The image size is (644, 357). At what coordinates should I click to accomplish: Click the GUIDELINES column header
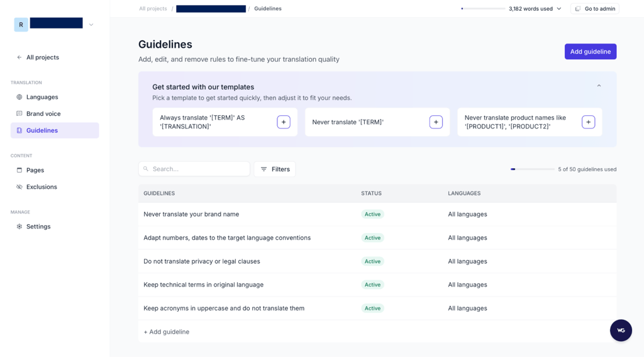point(159,193)
